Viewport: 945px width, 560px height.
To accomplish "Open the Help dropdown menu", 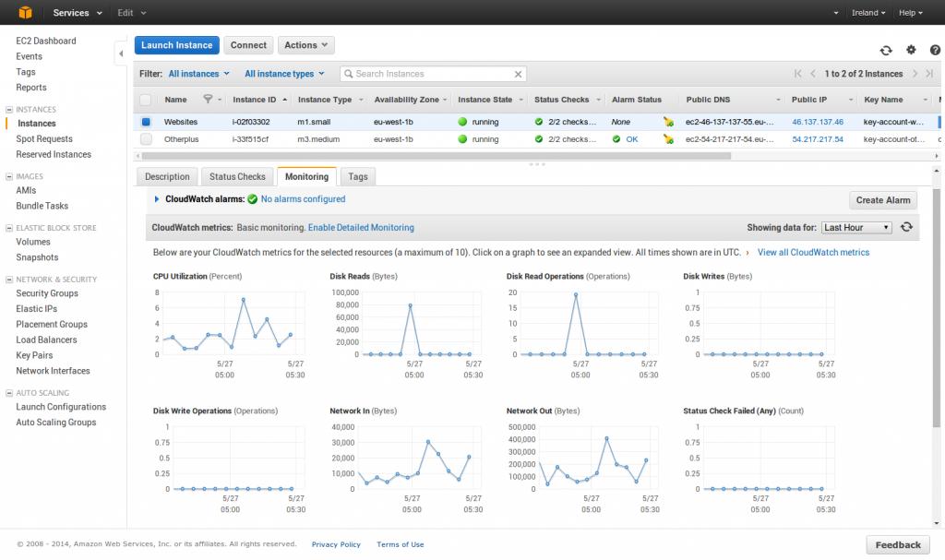I will (x=911, y=13).
